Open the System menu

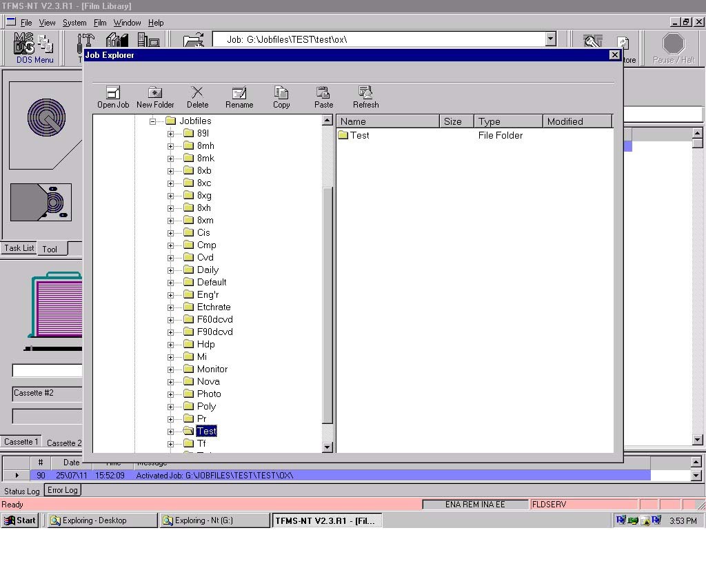click(x=74, y=23)
